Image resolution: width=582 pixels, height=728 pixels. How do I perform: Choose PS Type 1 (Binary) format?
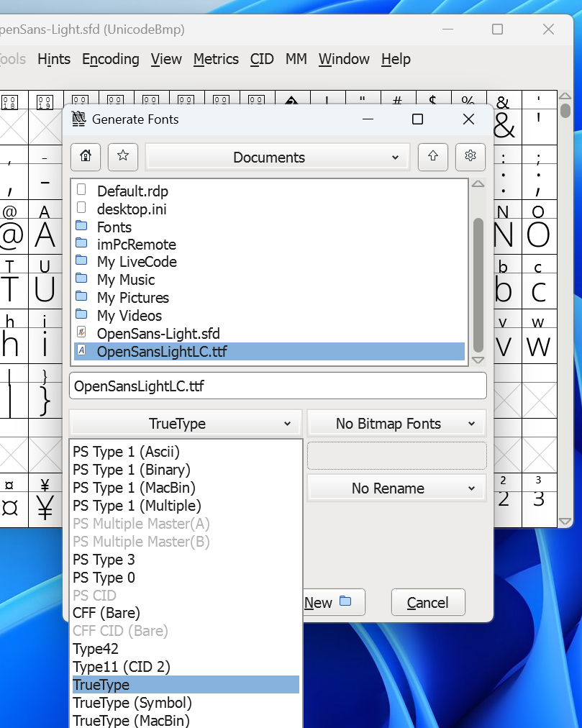(132, 470)
